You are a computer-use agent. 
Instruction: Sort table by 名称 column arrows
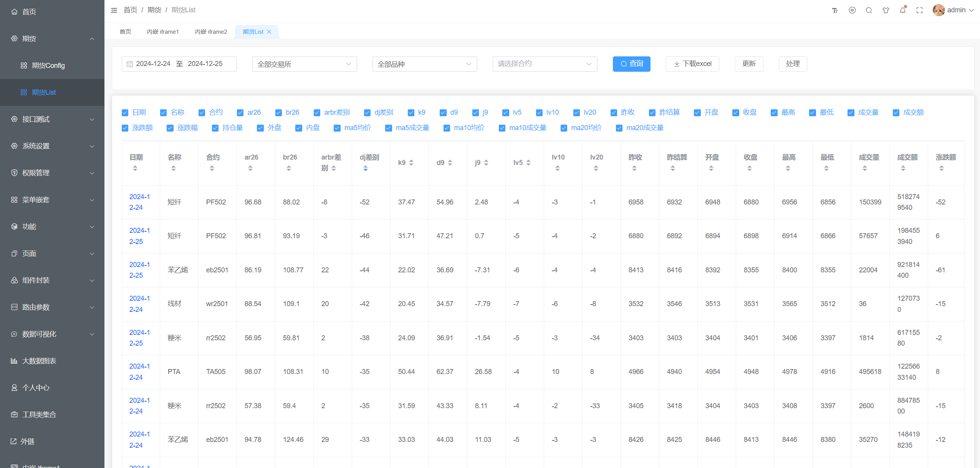(x=174, y=168)
